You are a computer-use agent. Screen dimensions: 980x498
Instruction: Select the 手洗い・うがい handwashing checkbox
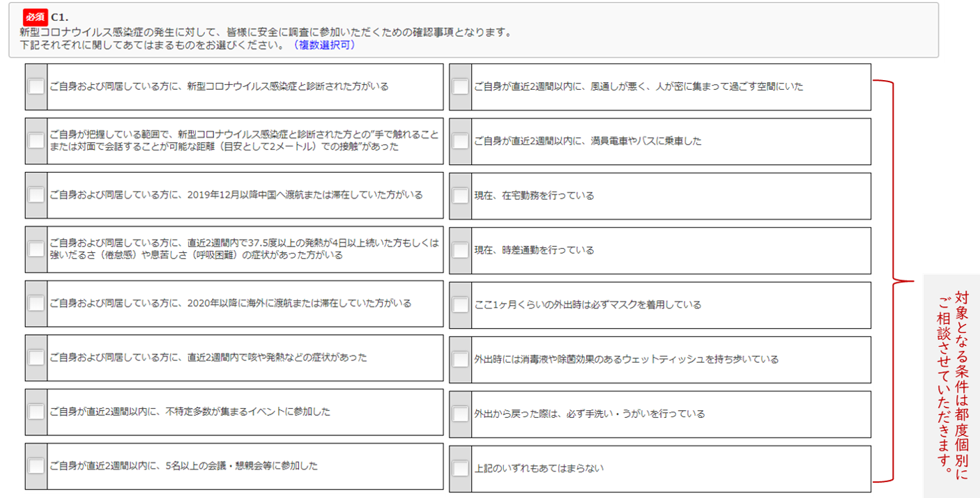[x=460, y=414]
